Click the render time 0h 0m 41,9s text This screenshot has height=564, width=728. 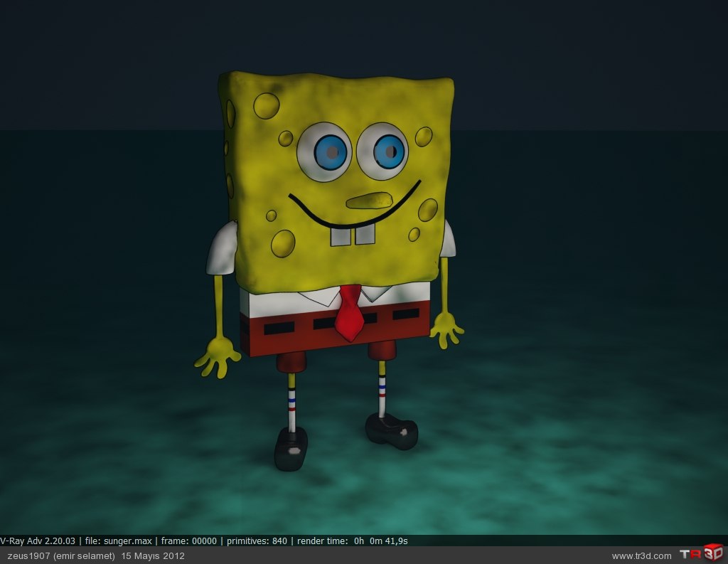point(353,541)
